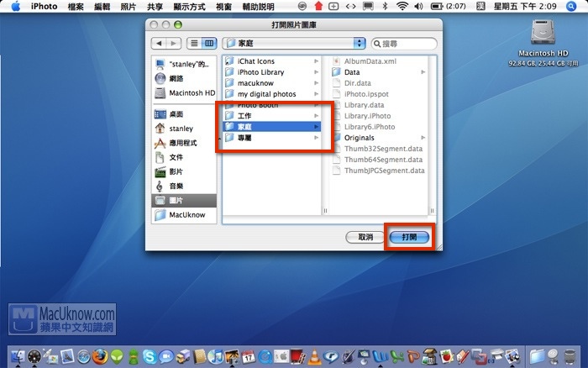Viewport: 588px width, 368px height.
Task: Open the 共享 (Share) menu
Action: [x=155, y=7]
